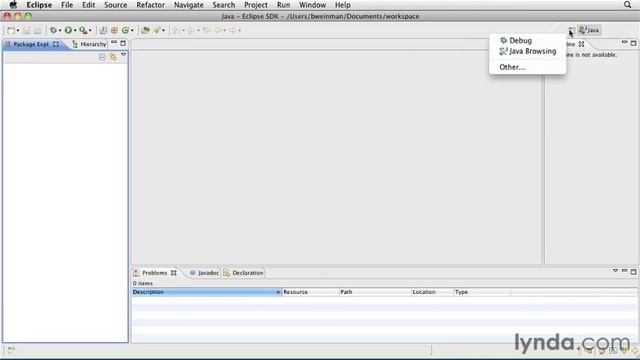This screenshot has width=640, height=360.
Task: Sort by the Resource column header
Action: pyautogui.click(x=310, y=292)
